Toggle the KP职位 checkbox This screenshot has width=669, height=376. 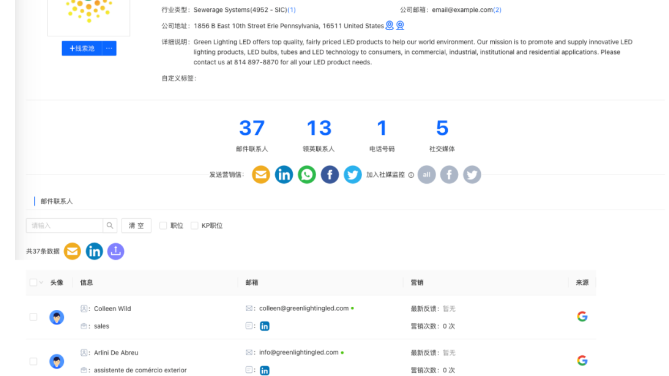pos(195,225)
